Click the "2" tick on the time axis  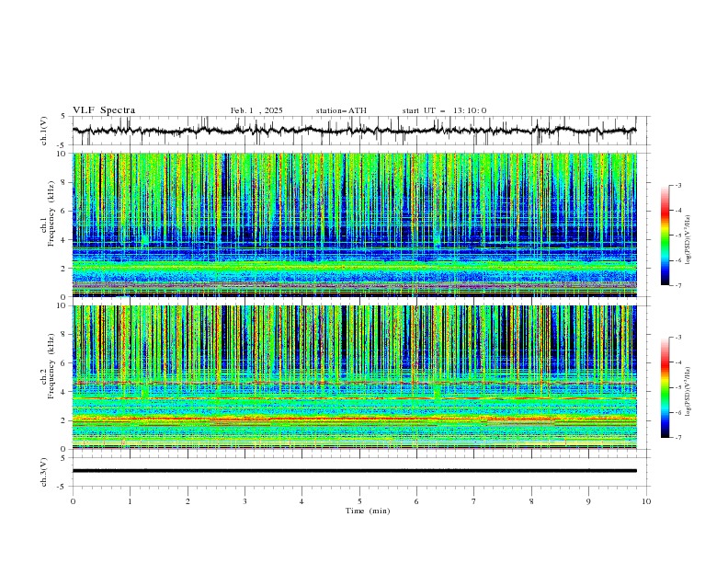tap(188, 501)
